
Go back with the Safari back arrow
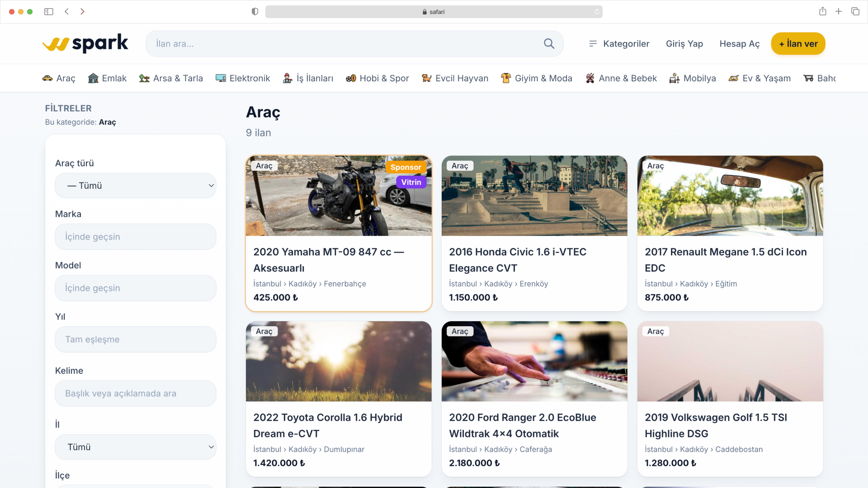pos(66,12)
